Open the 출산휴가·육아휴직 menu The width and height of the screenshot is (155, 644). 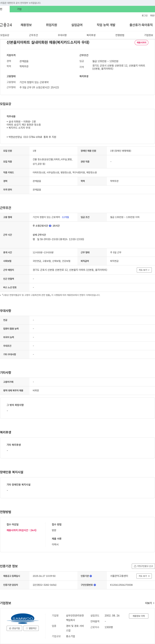click(x=141, y=25)
